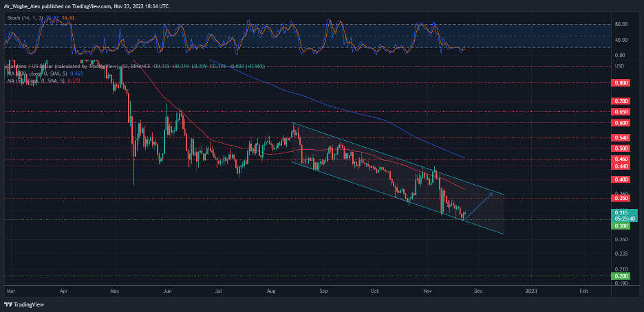Click the 2023 label on time axis
644x312 pixels.
click(530, 291)
